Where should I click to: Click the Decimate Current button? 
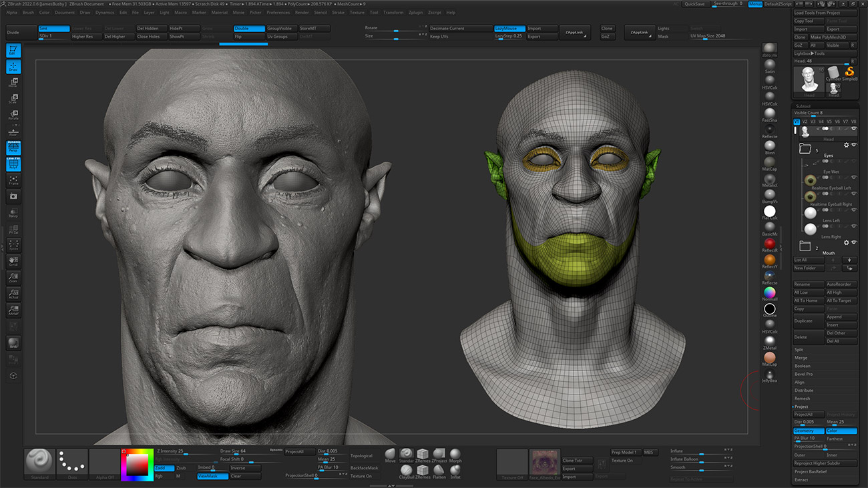tap(460, 29)
